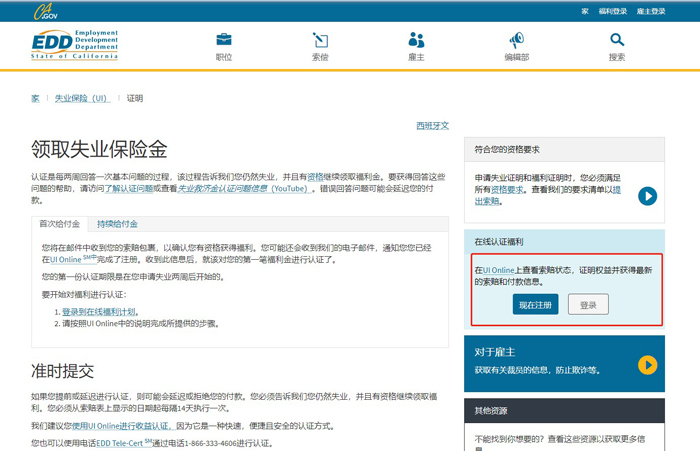Click the megaphone 编辑部 icon

pos(517,40)
